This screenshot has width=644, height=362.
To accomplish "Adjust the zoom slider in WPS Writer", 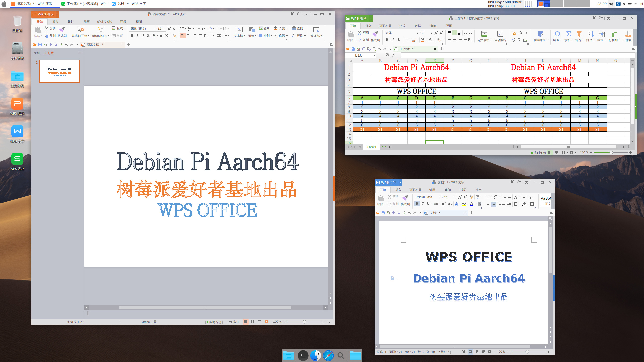I will (527, 352).
